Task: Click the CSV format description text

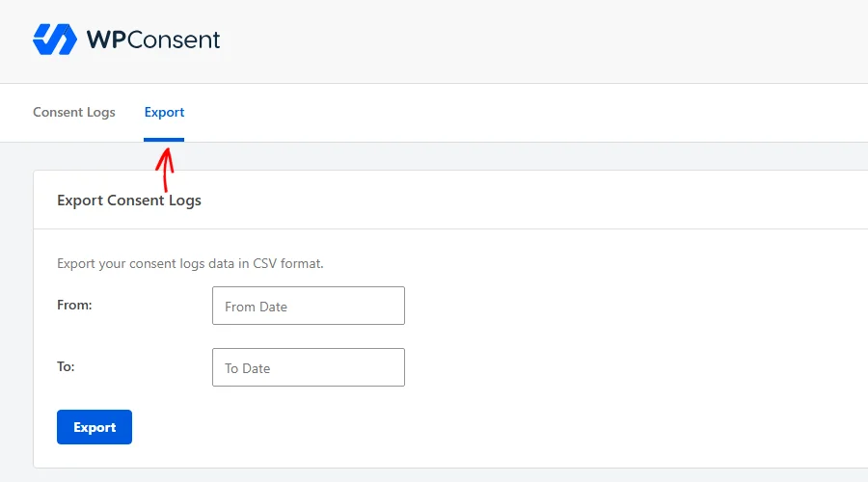Action: click(190, 263)
